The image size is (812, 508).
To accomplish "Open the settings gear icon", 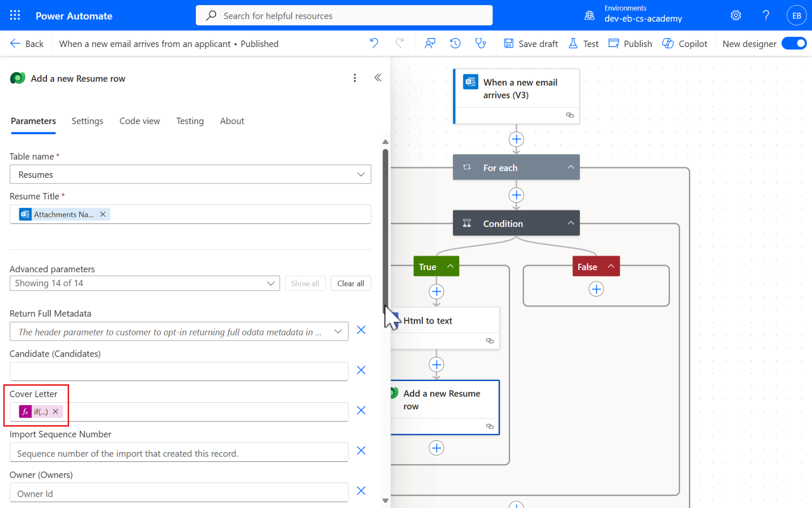I will click(736, 16).
